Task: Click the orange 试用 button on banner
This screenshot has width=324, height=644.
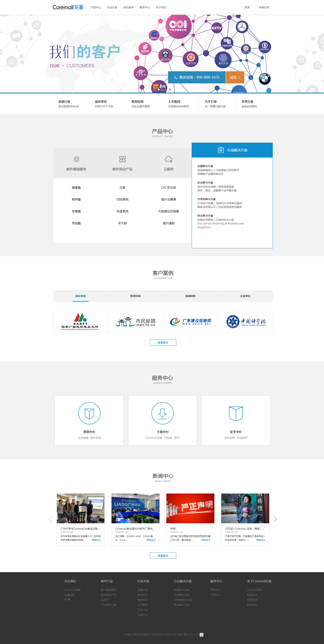Action: pos(235,77)
